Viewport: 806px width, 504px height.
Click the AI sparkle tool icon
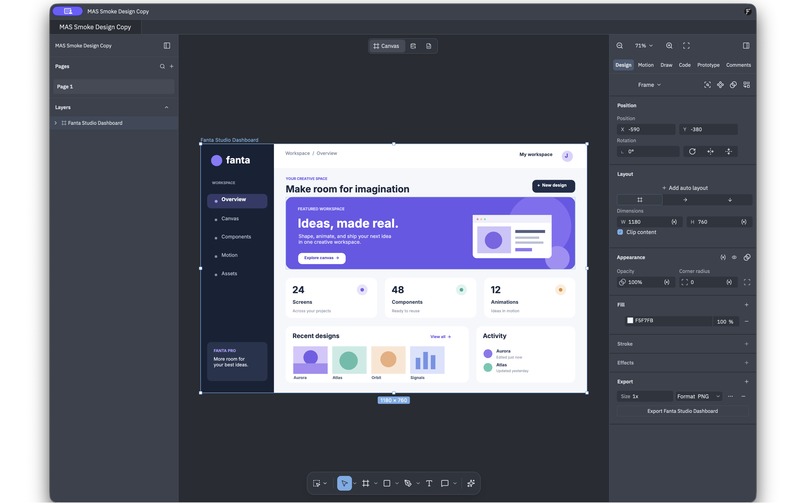click(x=471, y=483)
